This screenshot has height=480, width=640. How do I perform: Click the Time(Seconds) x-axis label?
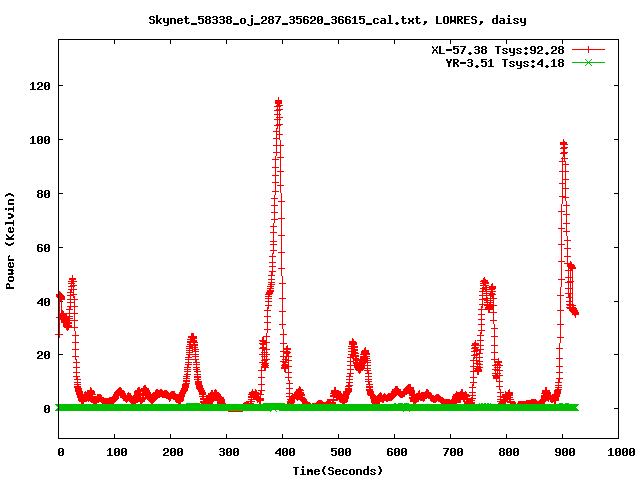click(x=338, y=471)
